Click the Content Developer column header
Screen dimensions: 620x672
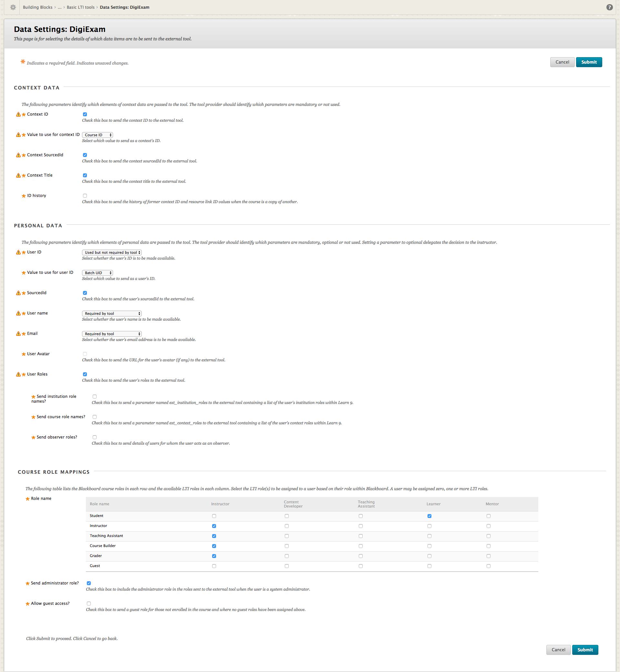click(293, 504)
